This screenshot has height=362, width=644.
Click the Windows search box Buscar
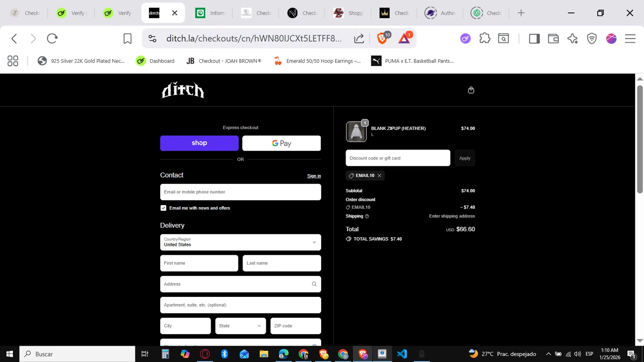[x=77, y=354]
